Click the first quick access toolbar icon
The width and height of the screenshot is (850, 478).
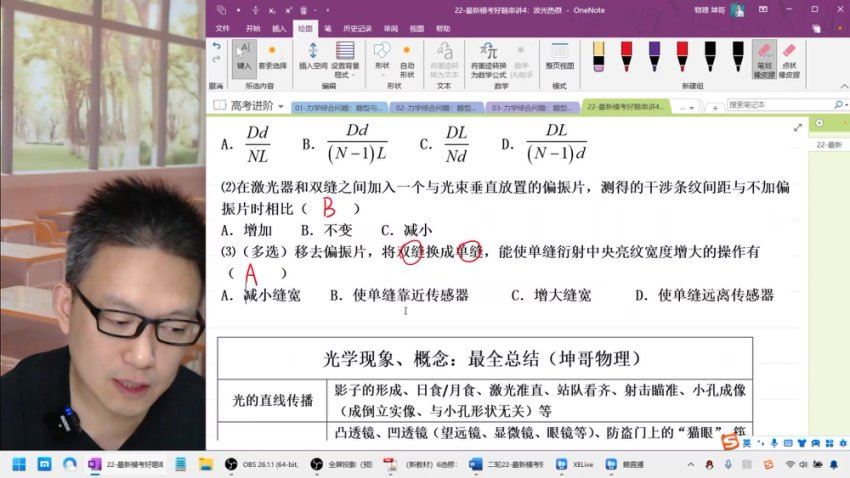[x=221, y=10]
